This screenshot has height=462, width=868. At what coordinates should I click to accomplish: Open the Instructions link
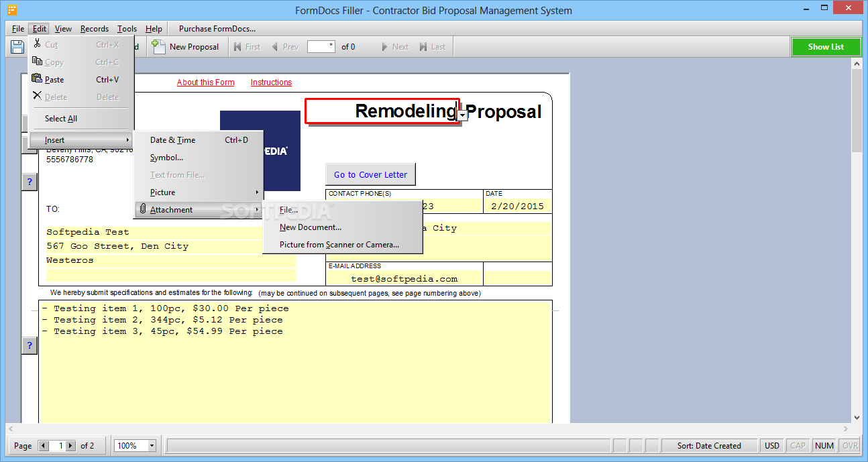pyautogui.click(x=271, y=82)
